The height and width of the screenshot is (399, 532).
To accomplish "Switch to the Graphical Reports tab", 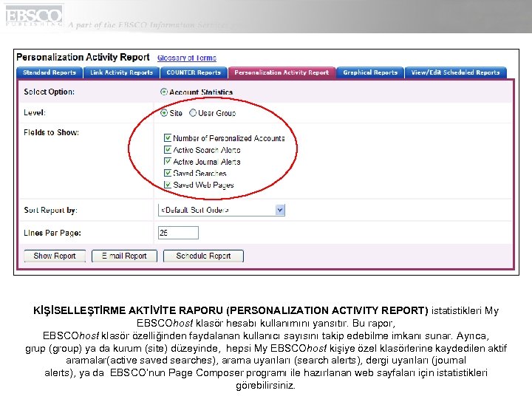I will click(x=370, y=72).
